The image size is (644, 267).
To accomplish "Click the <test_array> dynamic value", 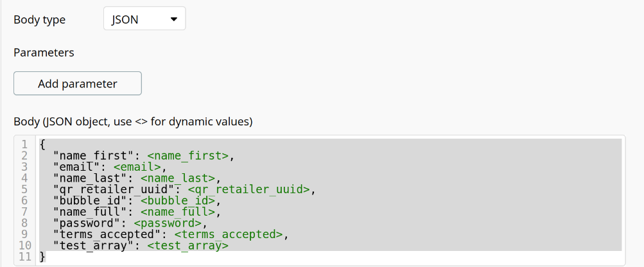I will [187, 245].
